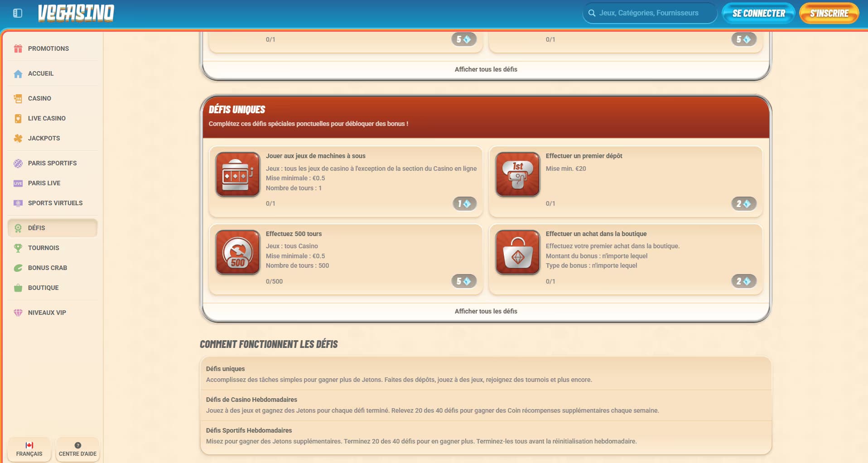Open the Centre d'aide help button

click(x=77, y=449)
